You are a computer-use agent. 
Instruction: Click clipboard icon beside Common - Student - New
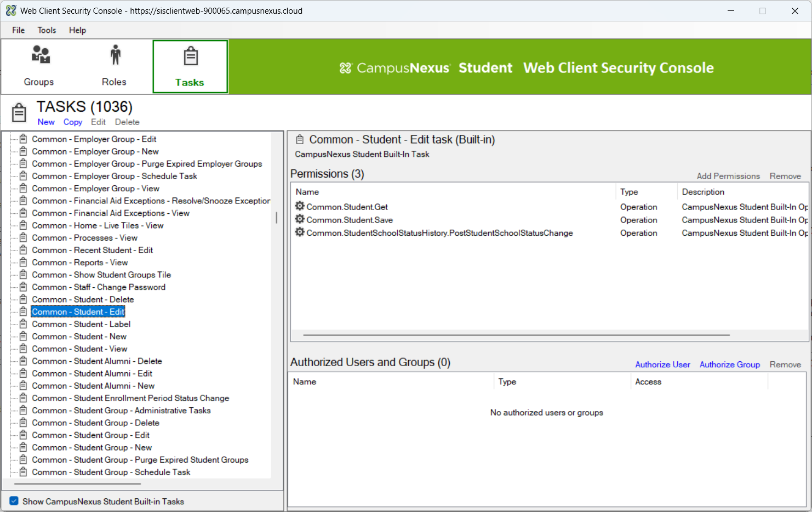pyautogui.click(x=23, y=336)
